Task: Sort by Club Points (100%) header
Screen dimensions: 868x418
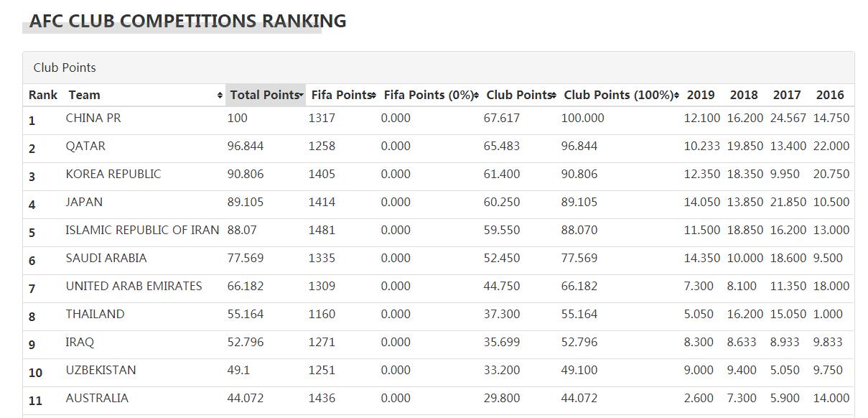Action: pyautogui.click(x=620, y=95)
